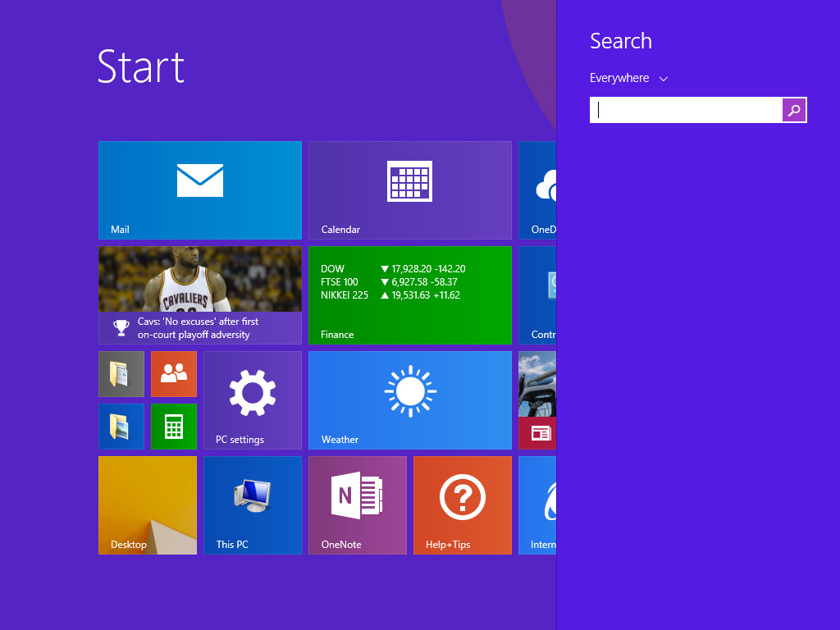Open the Cavs sports news tile

(x=200, y=295)
